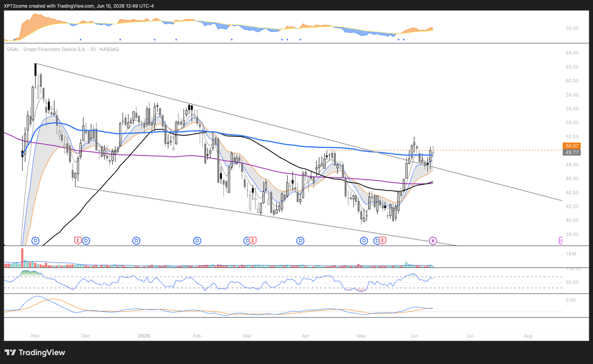Click the dividend D marker before December
Image resolution: width=593 pixels, height=364 pixels.
[x=86, y=241]
